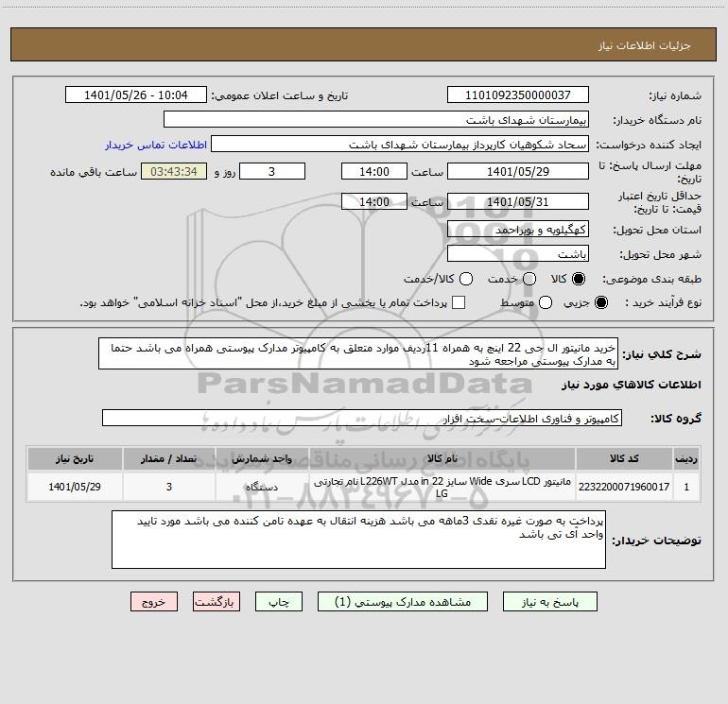Click the requester field سجاد شکوهیان

tap(400, 145)
